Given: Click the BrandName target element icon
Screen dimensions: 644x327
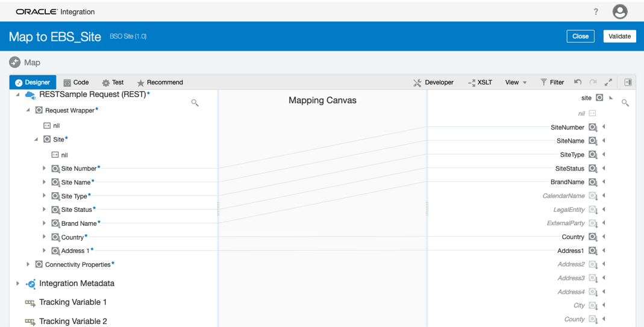Looking at the screenshot, I should [x=593, y=182].
